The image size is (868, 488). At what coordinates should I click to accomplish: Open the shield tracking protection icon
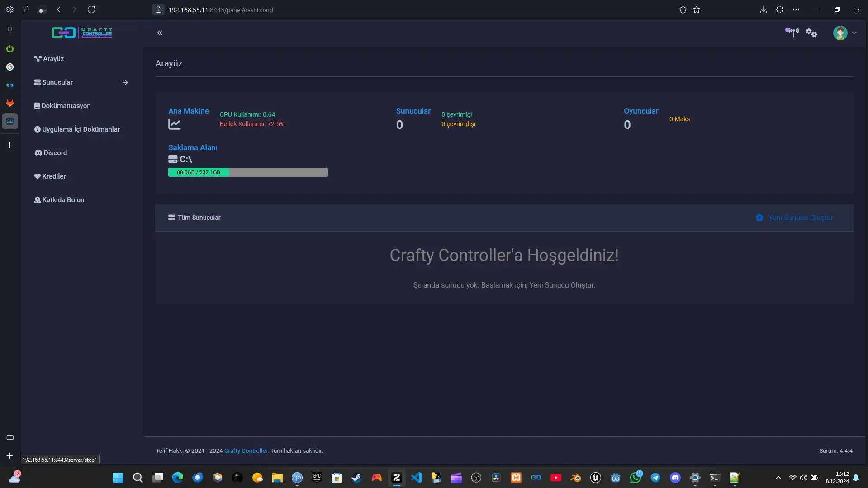pos(683,9)
